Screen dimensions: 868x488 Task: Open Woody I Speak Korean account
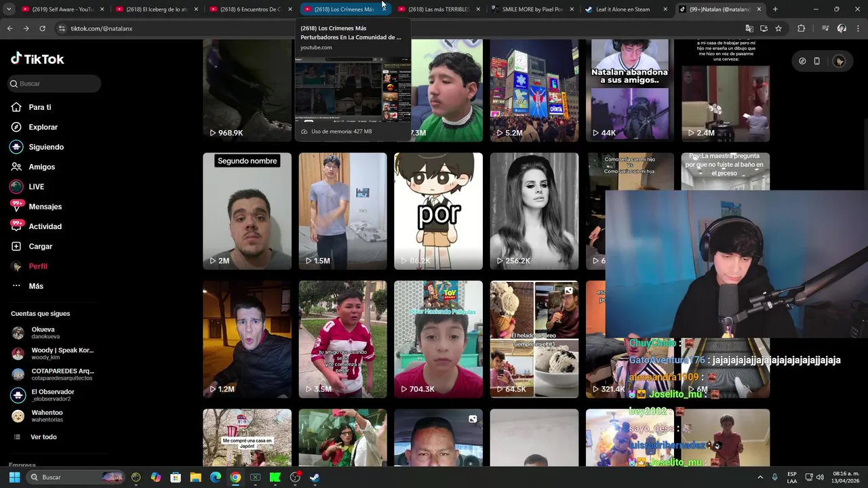53,354
